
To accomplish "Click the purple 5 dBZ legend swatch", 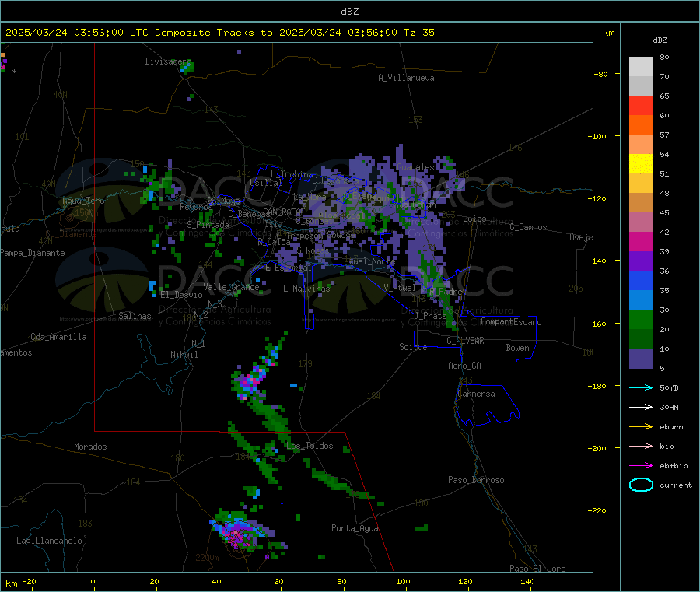I will tap(641, 359).
